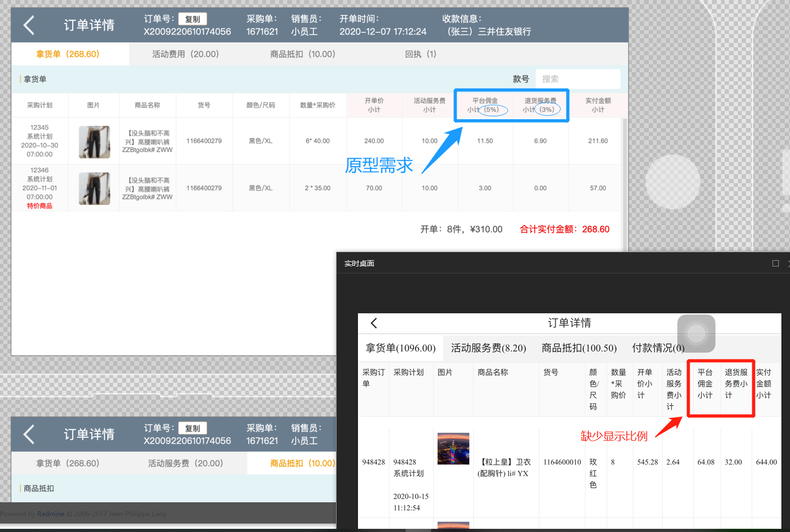Select 拿货单(1096.00) tab in 实时桌面
Image resolution: width=790 pixels, height=532 pixels.
tap(400, 348)
